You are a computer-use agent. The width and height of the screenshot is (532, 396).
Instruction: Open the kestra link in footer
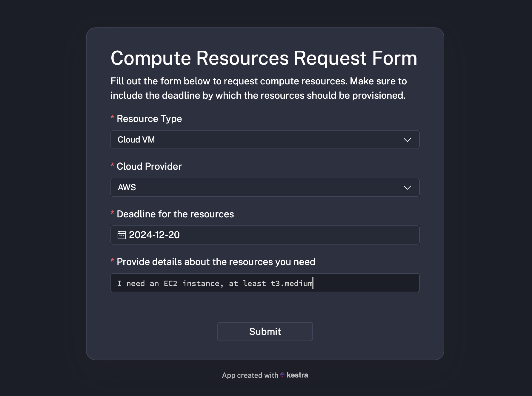297,375
